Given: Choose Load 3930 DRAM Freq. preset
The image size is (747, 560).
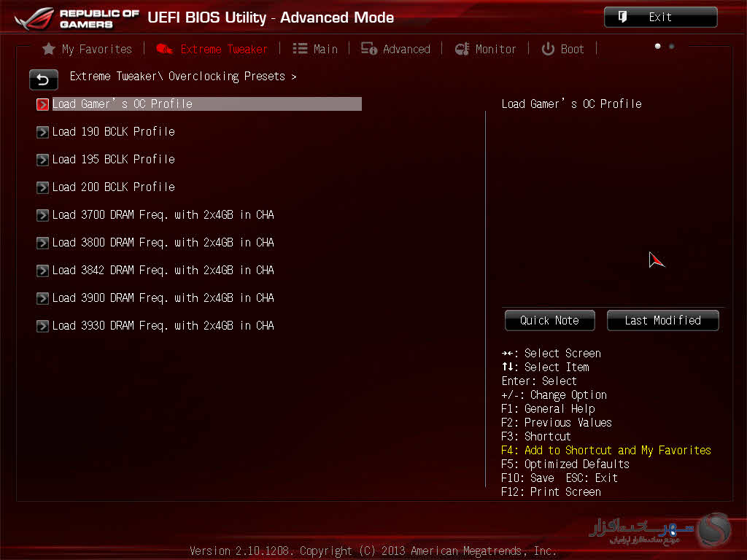Looking at the screenshot, I should (163, 325).
